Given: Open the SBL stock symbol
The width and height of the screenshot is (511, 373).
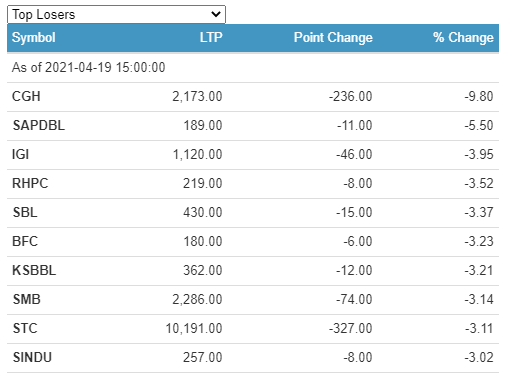Looking at the screenshot, I should 25,212.
